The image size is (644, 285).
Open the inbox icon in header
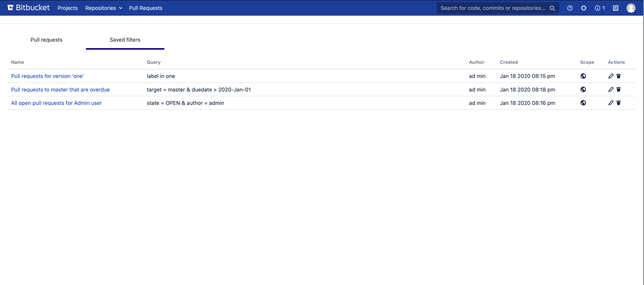[x=615, y=8]
